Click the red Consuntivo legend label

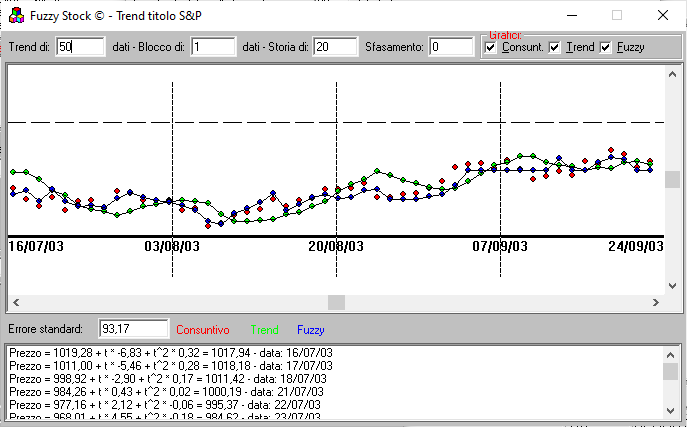pyautogui.click(x=203, y=329)
